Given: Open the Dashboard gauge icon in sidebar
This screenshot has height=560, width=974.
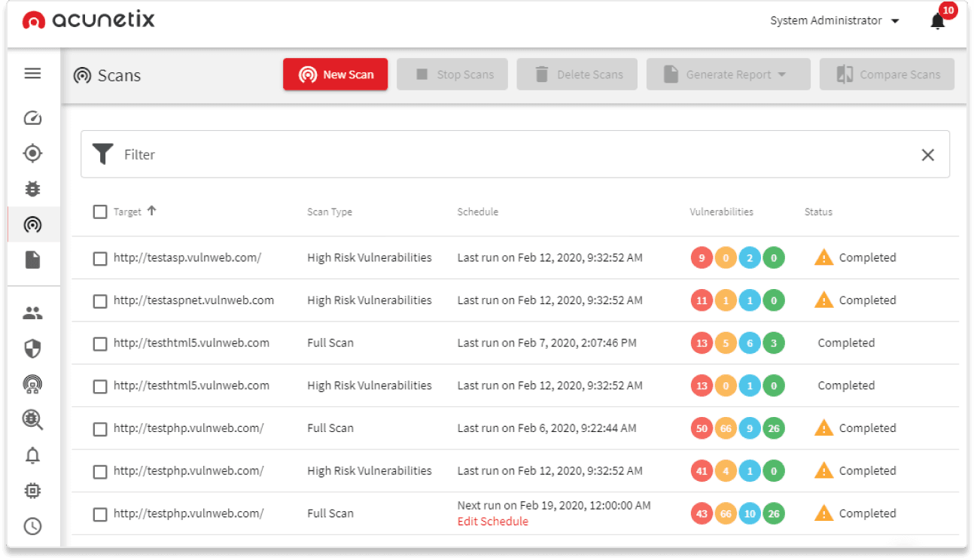Looking at the screenshot, I should [32, 118].
